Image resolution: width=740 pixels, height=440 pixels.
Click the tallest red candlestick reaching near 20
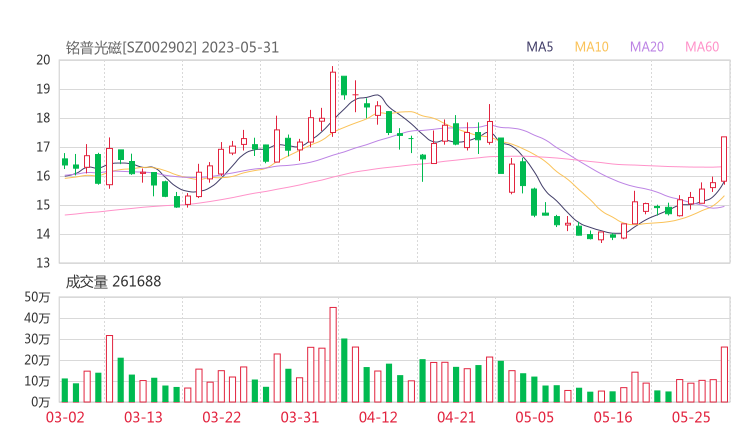click(x=333, y=102)
